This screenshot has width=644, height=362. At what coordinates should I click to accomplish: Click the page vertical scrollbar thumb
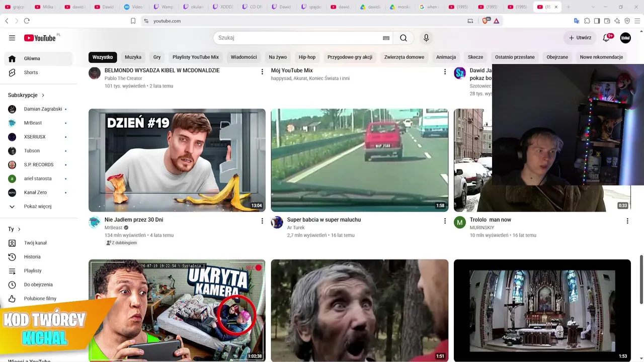click(641, 279)
